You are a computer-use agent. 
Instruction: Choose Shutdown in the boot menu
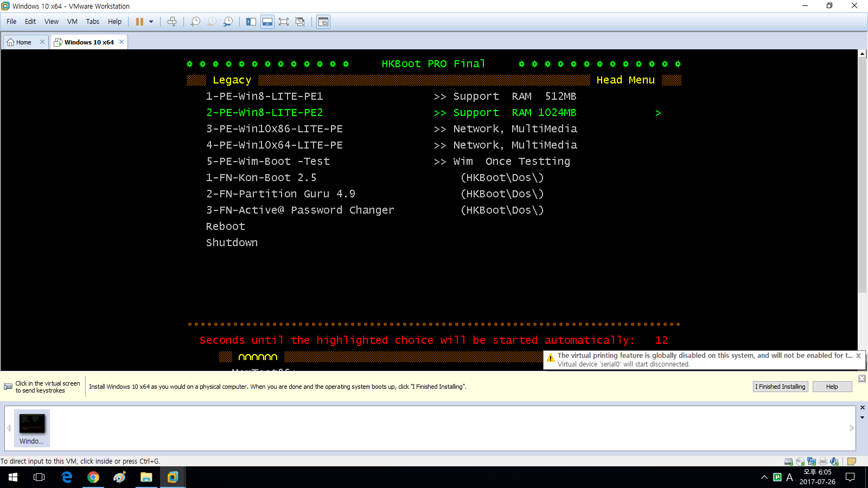point(232,243)
